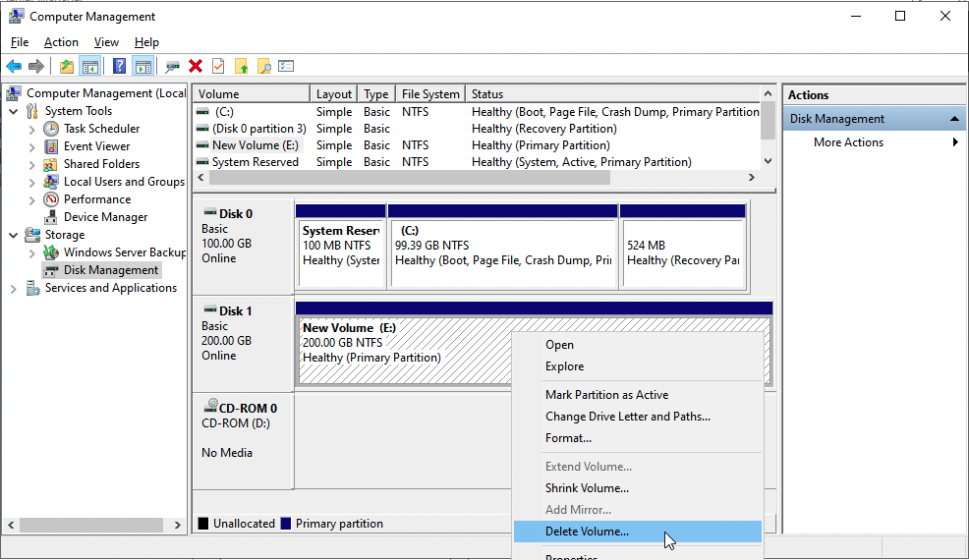The height and width of the screenshot is (560, 969).
Task: Click the Disk 1 label panel
Action: pyautogui.click(x=244, y=343)
